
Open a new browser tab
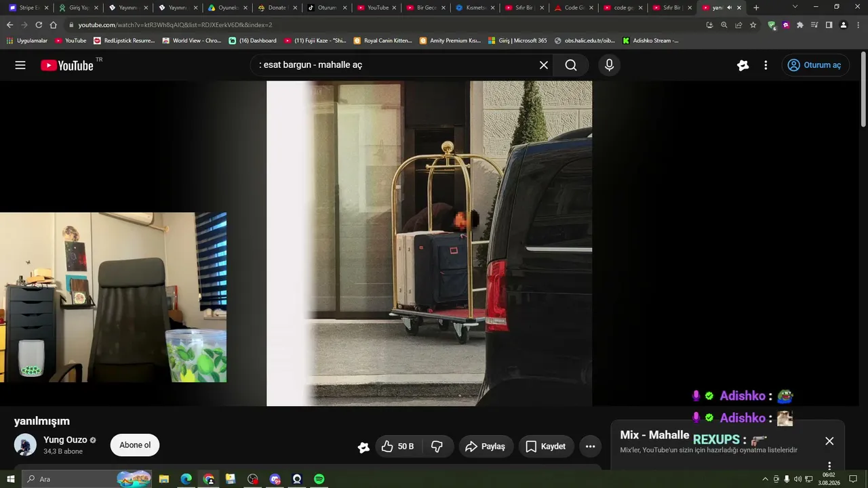(x=756, y=7)
